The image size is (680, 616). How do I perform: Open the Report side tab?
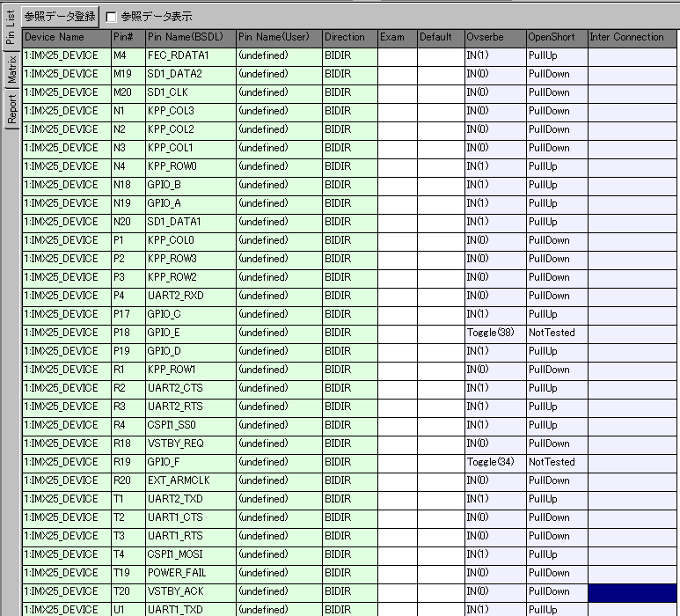(x=11, y=109)
